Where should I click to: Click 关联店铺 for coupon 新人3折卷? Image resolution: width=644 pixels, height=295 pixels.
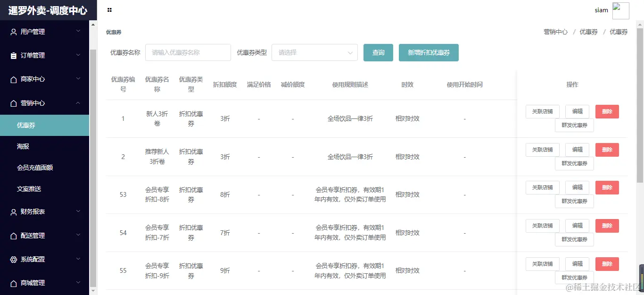click(x=542, y=111)
